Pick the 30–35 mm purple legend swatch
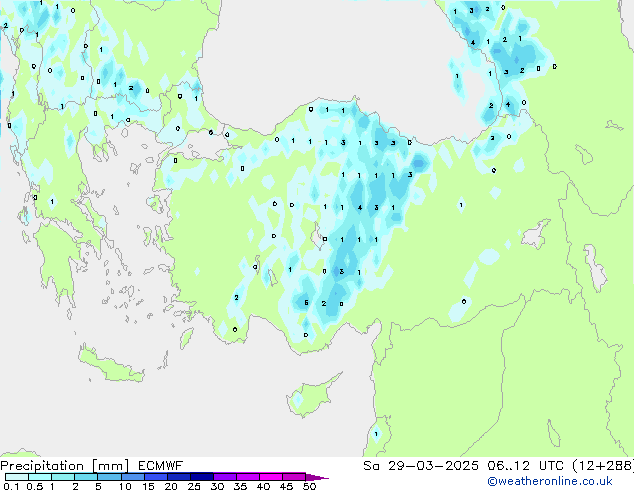 (x=225, y=477)
